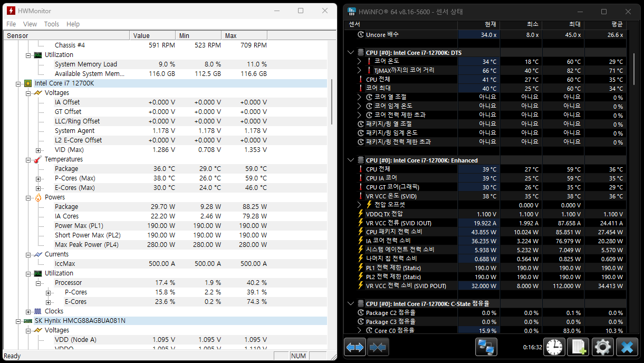Click the Temperatures thermometer icon
The image size is (644, 363).
click(38, 159)
